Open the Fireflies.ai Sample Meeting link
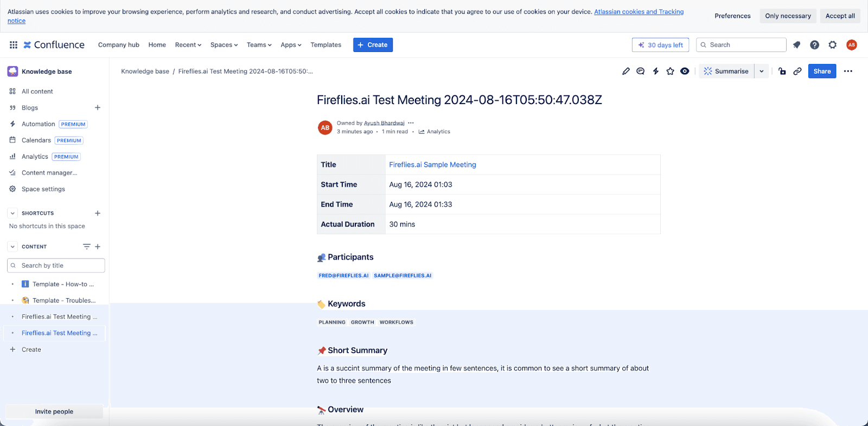Image resolution: width=868 pixels, height=426 pixels. click(x=432, y=165)
